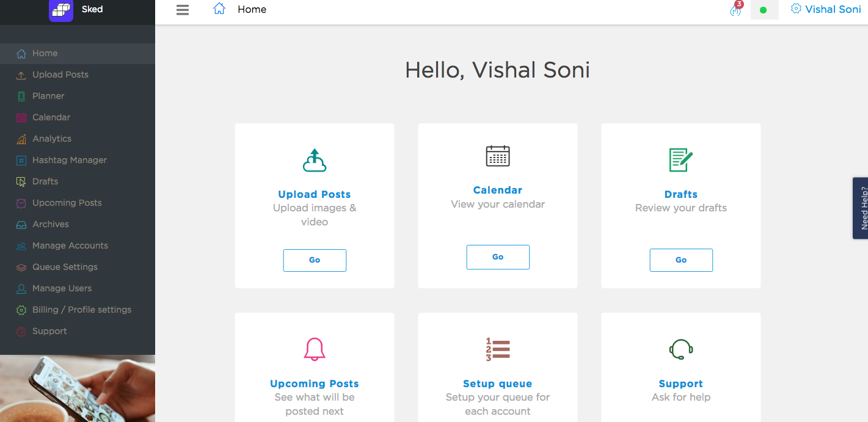Click the 'Hello, Vishal Soni' greeting heading
Image resolution: width=868 pixels, height=422 pixels.
(498, 70)
